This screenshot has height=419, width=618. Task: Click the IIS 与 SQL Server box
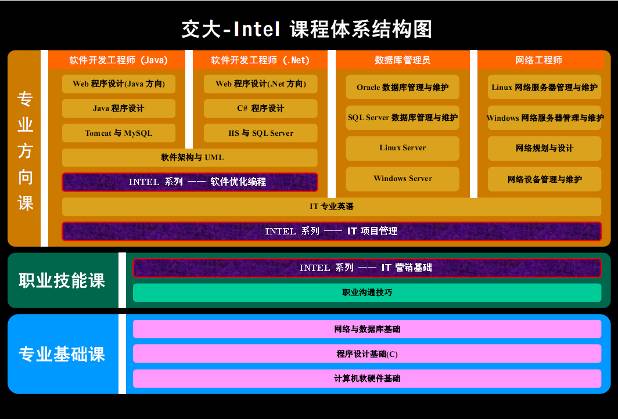pos(260,133)
